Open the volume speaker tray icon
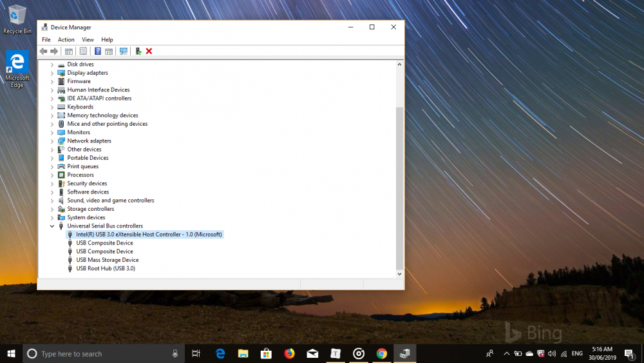 coord(552,353)
